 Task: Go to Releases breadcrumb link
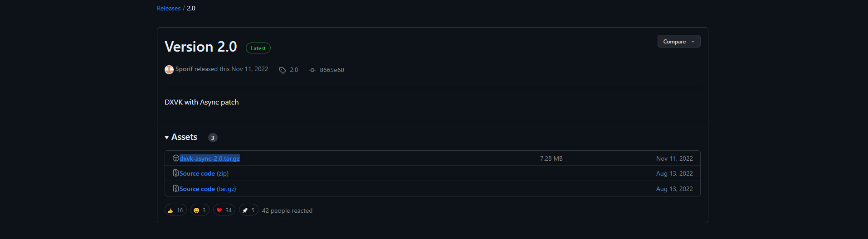click(x=169, y=8)
